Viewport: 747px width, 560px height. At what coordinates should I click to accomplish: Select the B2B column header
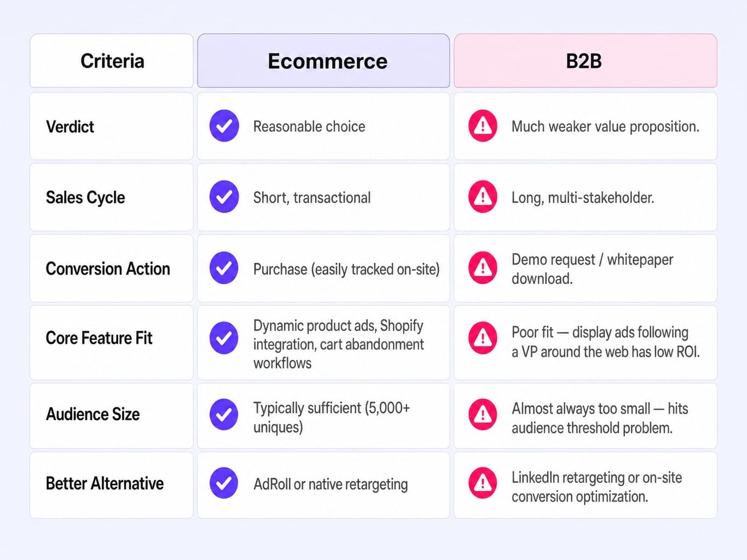586,61
